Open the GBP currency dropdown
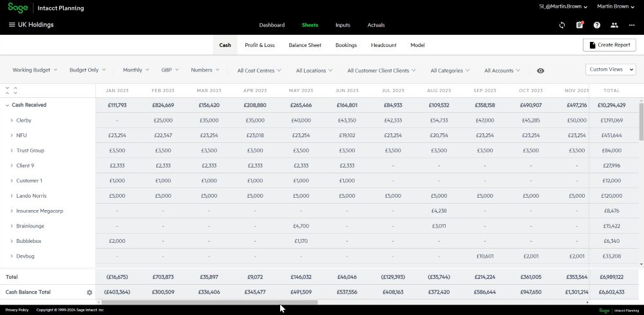Viewport: 644px width, 315px height. click(170, 70)
